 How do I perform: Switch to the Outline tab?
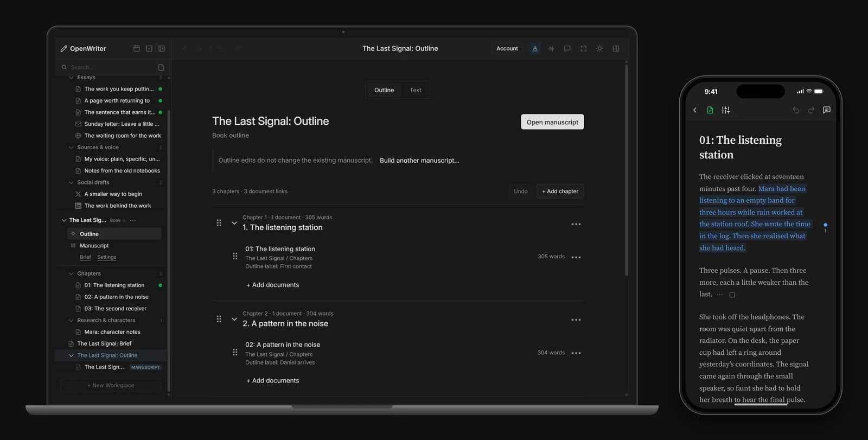tap(384, 90)
